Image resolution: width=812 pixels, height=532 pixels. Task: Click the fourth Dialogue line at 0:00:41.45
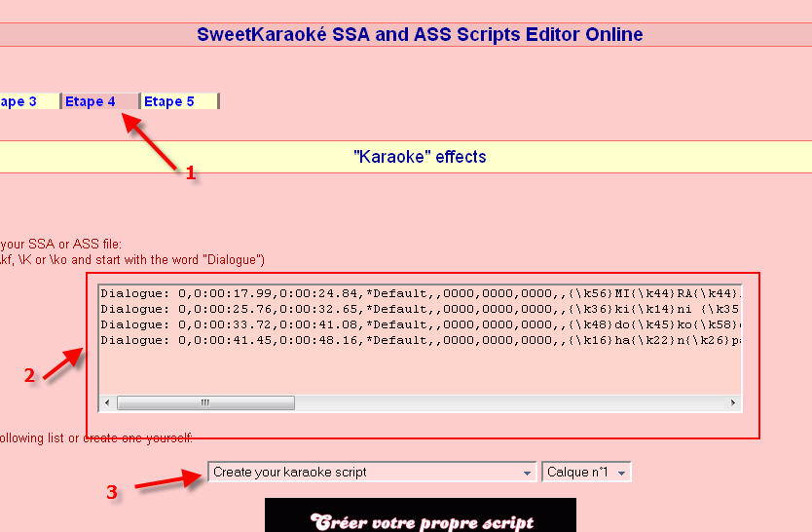coord(421,340)
